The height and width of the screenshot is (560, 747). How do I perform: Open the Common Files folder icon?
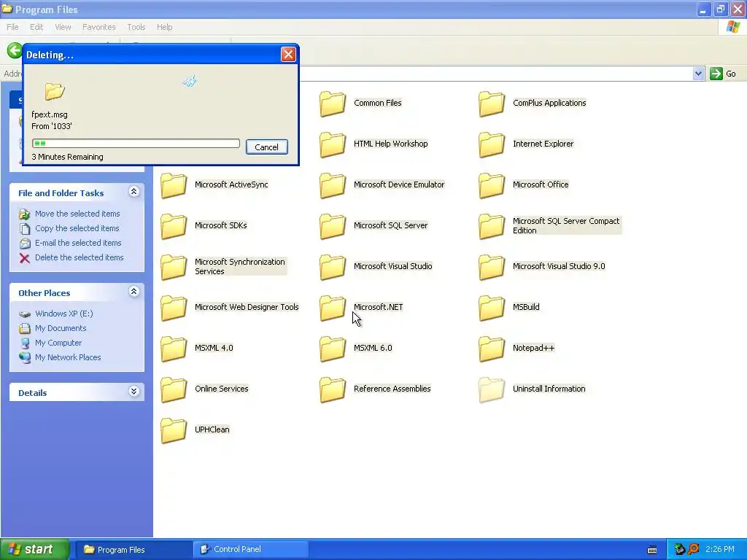coord(332,104)
